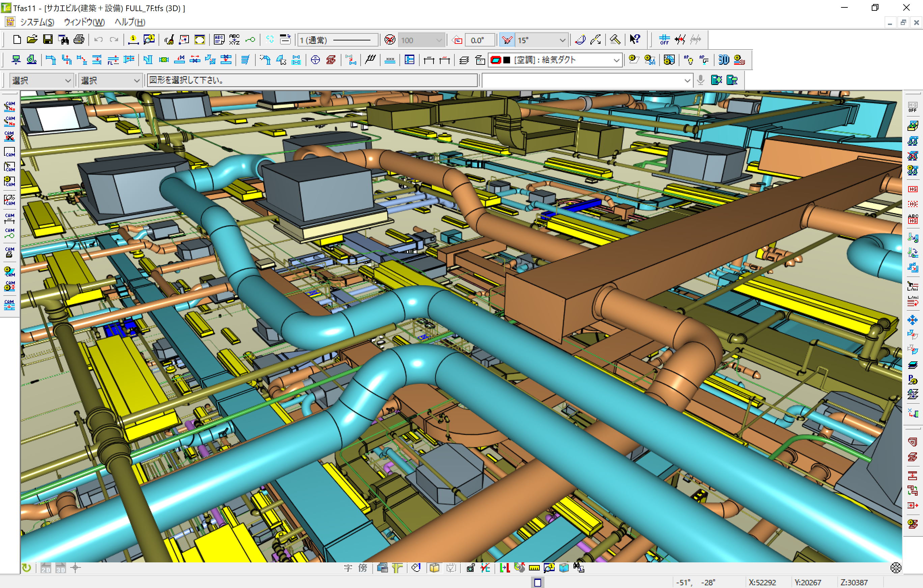Click the yellow ruler measure icon
923x588 pixels.
coord(534,568)
